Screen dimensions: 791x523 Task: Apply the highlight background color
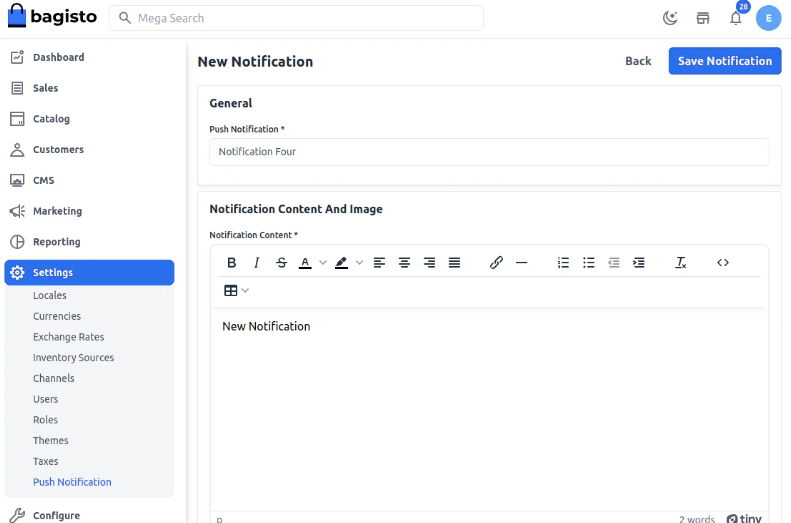point(342,263)
